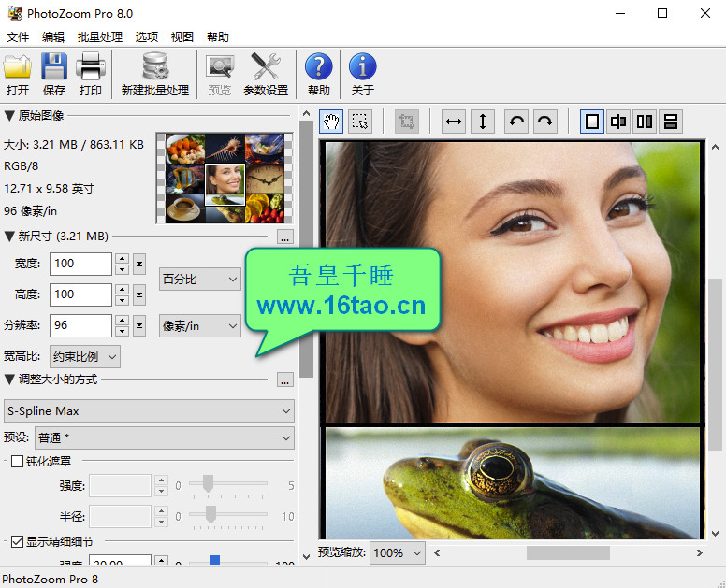Enable the 钝化遮罩 (Unsharp Mask) checkbox
The width and height of the screenshot is (726, 588).
point(17,461)
